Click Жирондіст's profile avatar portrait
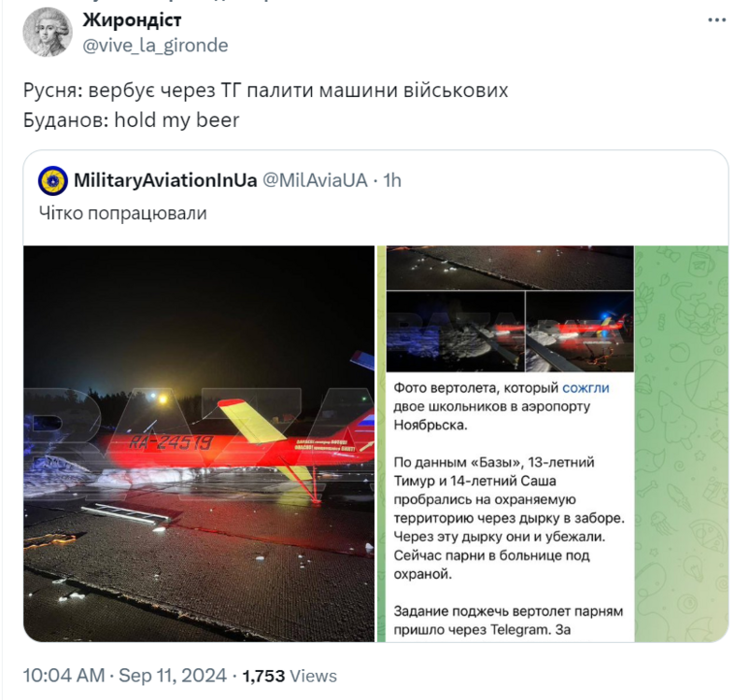Screen dimensions: 749x700 point(45,33)
